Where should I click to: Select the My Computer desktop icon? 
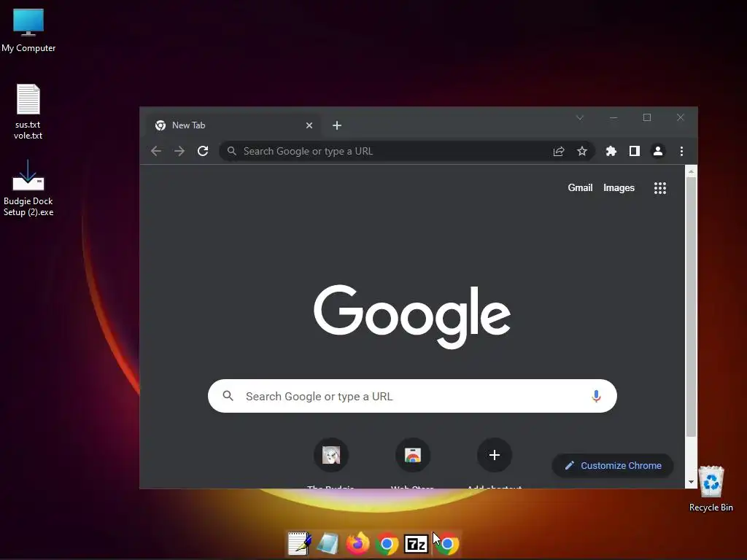tap(28, 31)
